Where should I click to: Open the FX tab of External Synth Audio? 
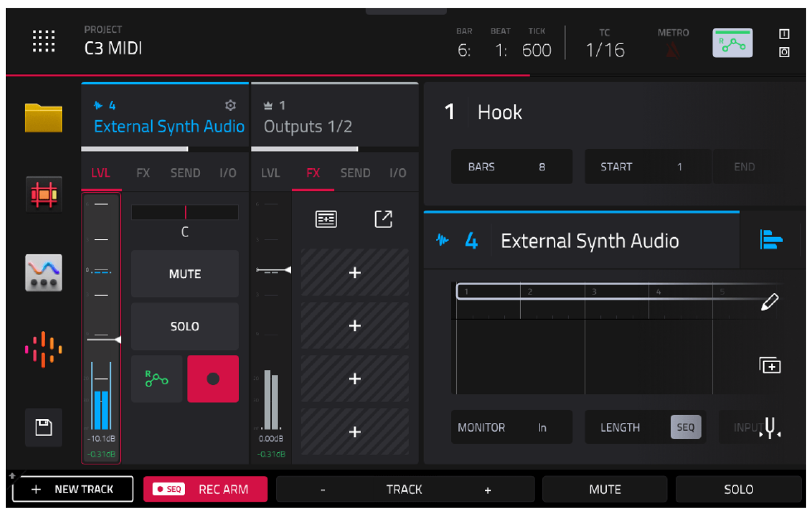coord(143,173)
